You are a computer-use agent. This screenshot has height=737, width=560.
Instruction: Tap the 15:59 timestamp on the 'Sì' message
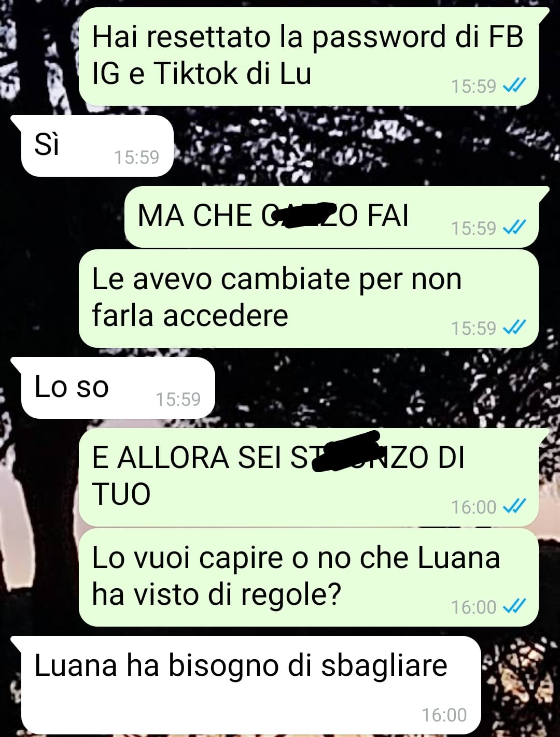coord(137,157)
